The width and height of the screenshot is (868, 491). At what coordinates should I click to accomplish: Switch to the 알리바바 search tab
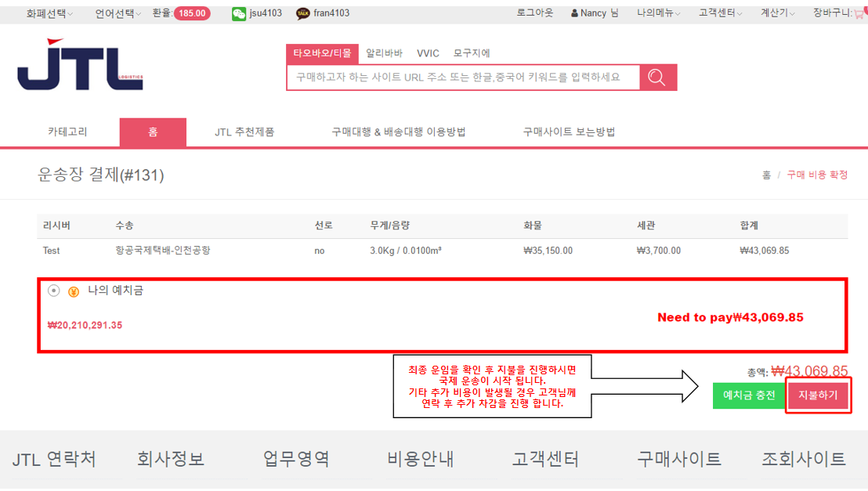(384, 53)
